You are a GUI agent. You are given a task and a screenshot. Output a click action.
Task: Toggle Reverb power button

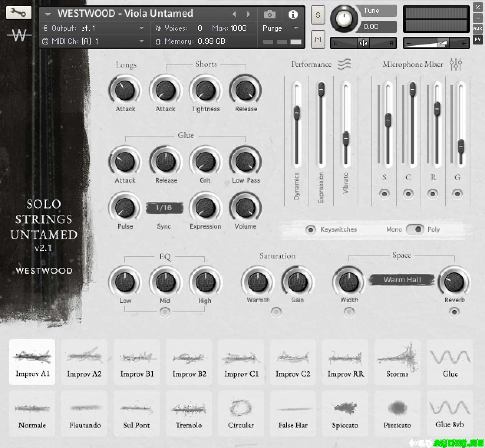tap(454, 312)
